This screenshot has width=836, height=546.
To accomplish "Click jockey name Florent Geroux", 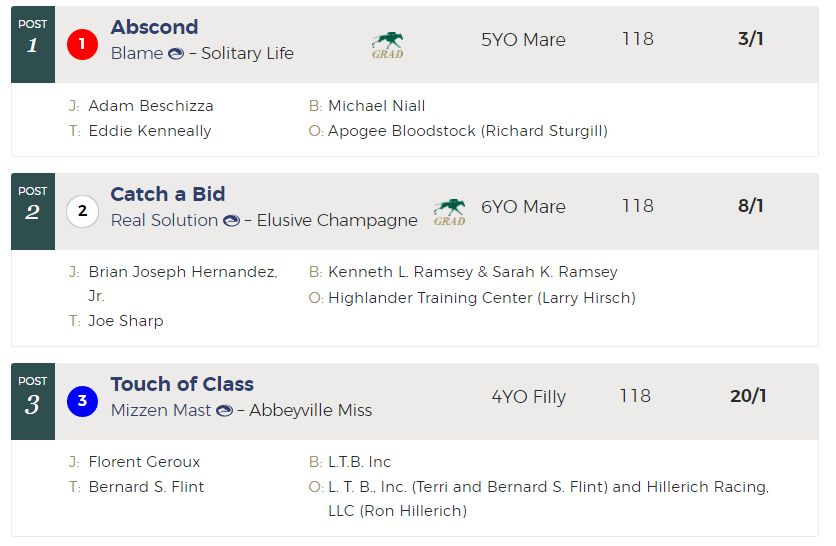I will (x=144, y=462).
